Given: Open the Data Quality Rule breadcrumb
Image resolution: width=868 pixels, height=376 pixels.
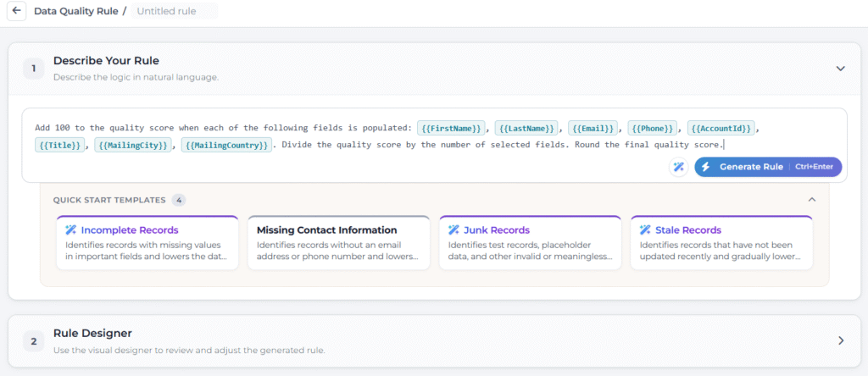Looking at the screenshot, I should point(75,11).
